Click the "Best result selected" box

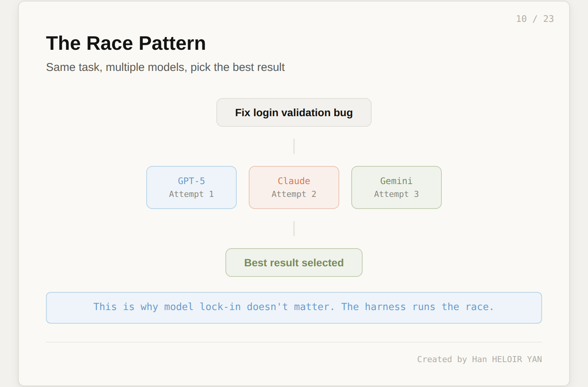pyautogui.click(x=294, y=263)
